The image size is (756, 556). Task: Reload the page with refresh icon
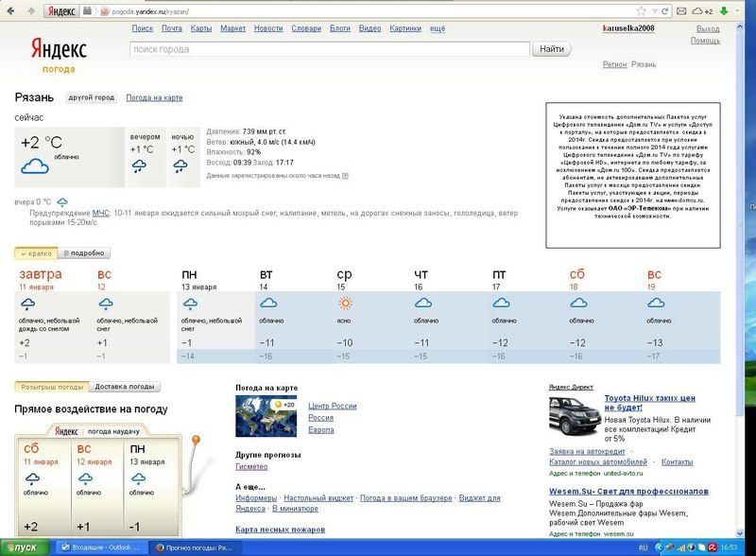(x=665, y=11)
